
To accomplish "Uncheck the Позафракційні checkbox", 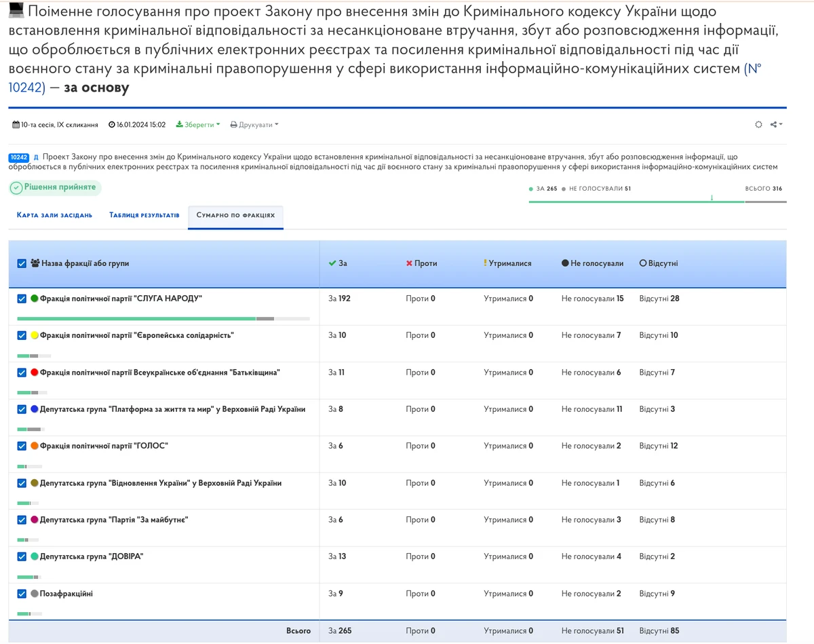I will (22, 594).
